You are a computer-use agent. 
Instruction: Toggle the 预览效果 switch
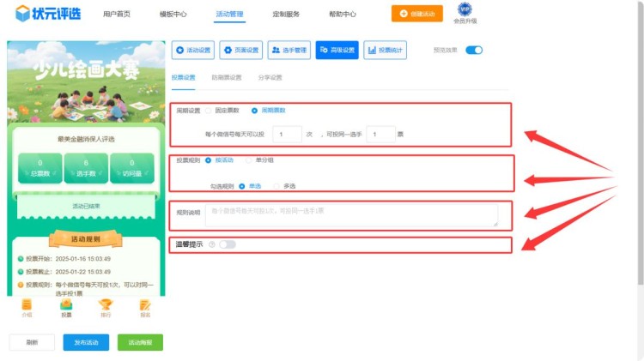[x=474, y=51]
